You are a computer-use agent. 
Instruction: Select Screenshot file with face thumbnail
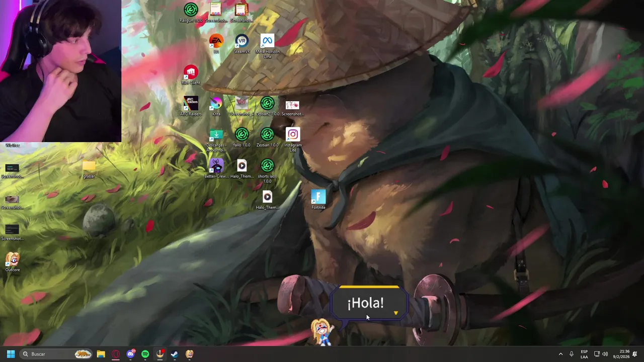pyautogui.click(x=13, y=203)
